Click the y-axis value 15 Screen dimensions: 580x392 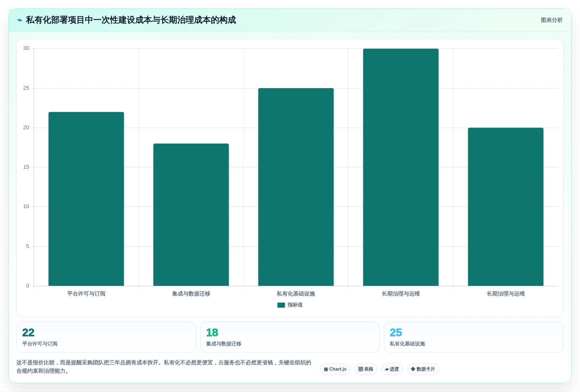tap(26, 167)
